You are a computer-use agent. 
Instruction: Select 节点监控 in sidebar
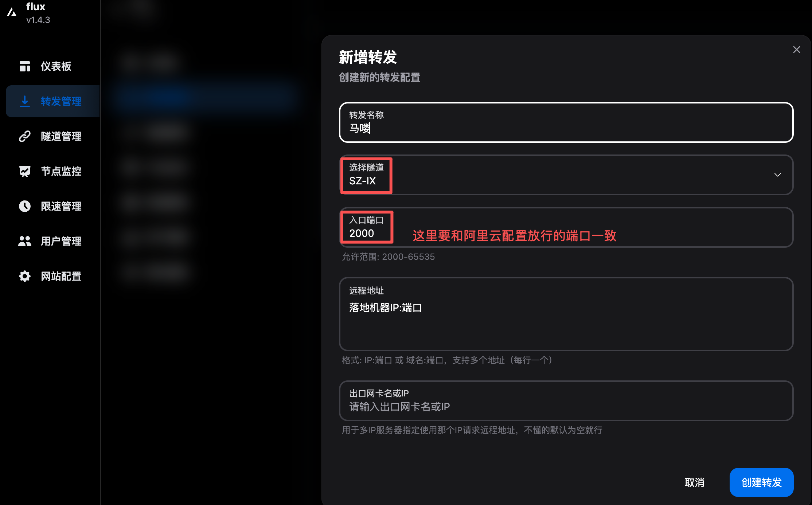pos(61,171)
